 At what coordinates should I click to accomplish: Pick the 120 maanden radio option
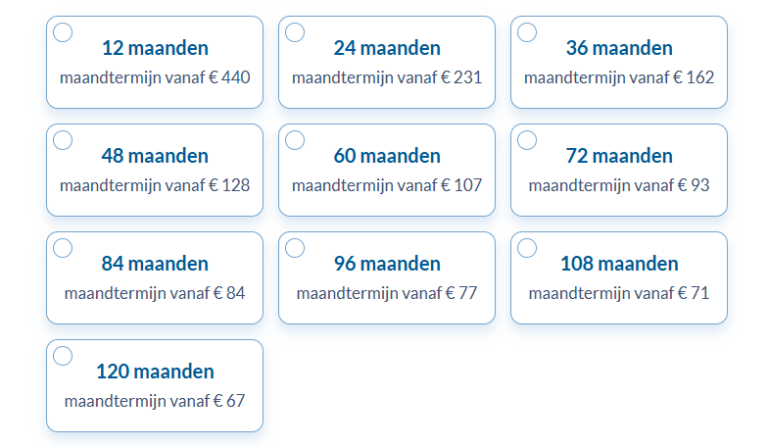pyautogui.click(x=63, y=356)
